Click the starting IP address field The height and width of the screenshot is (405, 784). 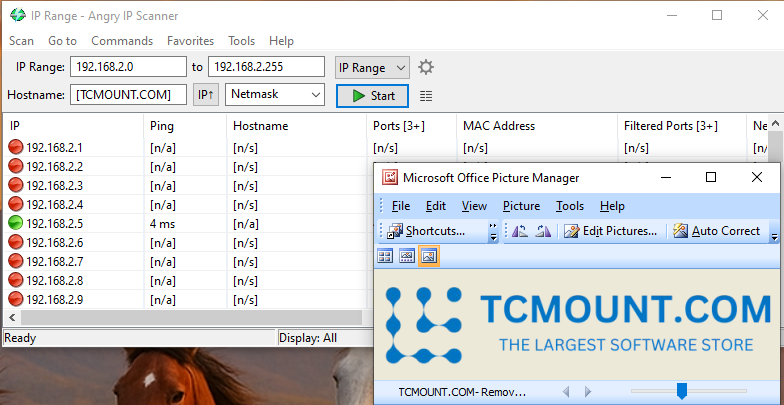128,67
